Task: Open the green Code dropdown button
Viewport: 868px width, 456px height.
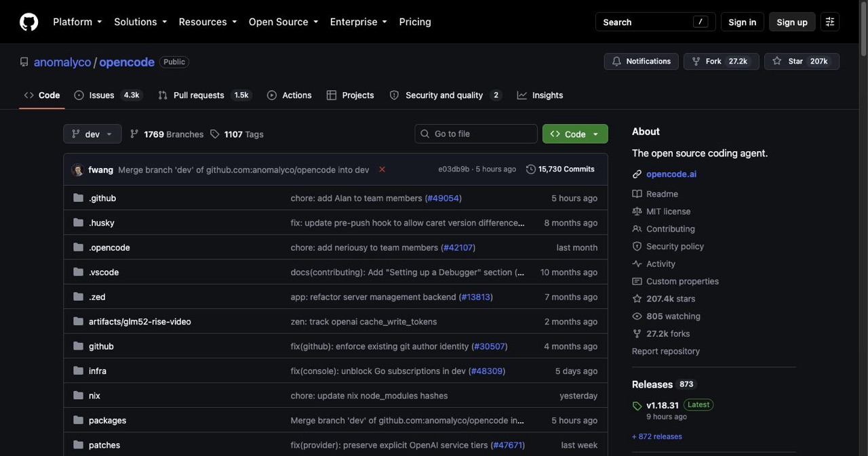Action: point(575,134)
